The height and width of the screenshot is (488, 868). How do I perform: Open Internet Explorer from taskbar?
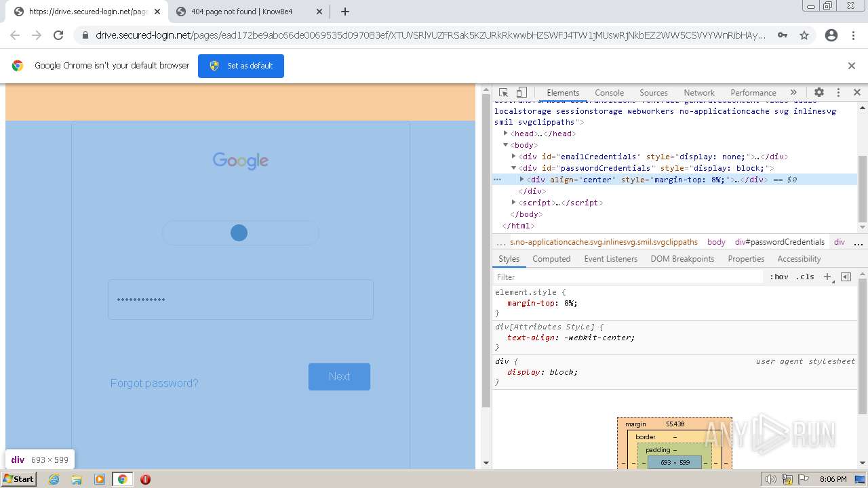54,479
